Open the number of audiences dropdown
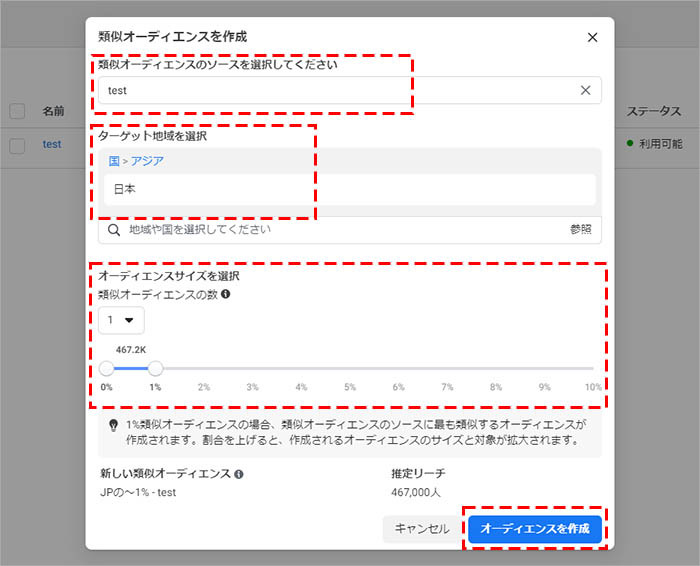This screenshot has width=700, height=566. [x=121, y=320]
